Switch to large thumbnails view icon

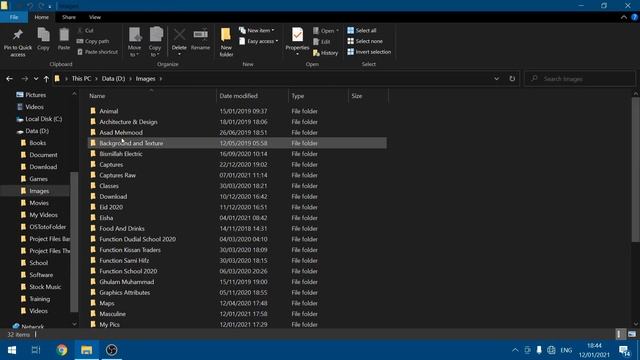click(632, 334)
